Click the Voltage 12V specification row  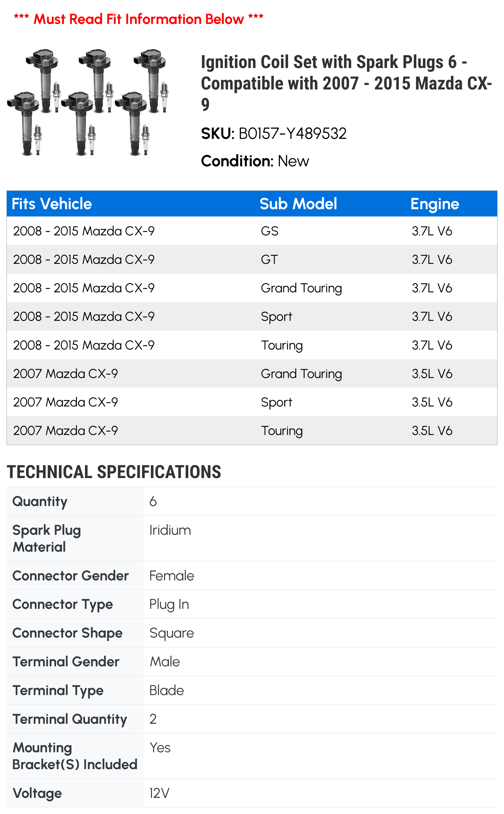(252, 793)
